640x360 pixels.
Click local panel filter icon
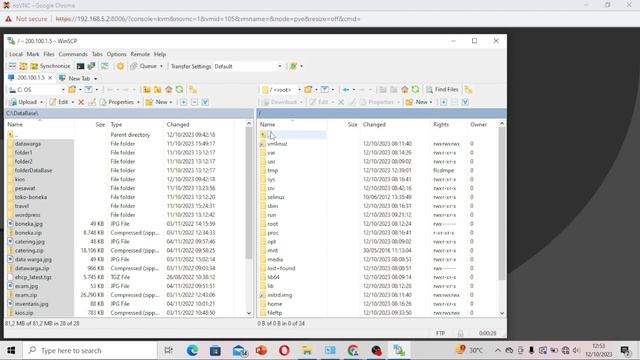tap(89, 90)
